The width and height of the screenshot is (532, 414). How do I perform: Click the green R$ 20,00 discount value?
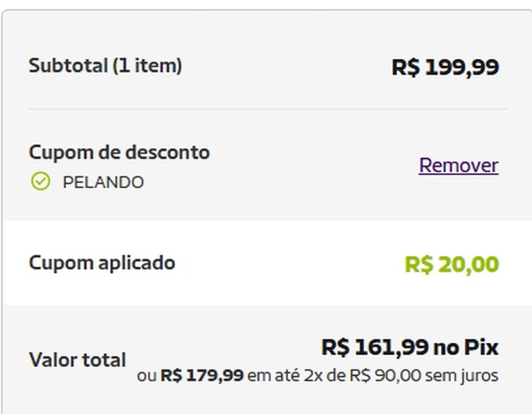pyautogui.click(x=452, y=265)
